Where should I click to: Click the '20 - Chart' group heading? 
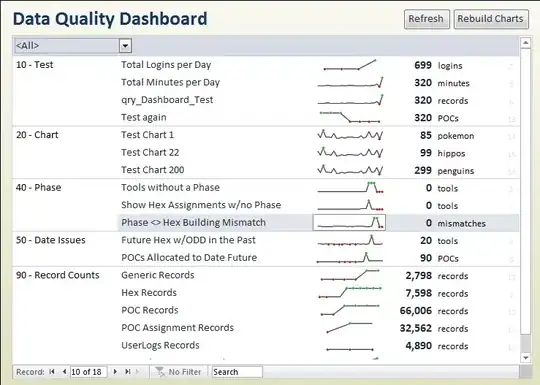tap(37, 135)
